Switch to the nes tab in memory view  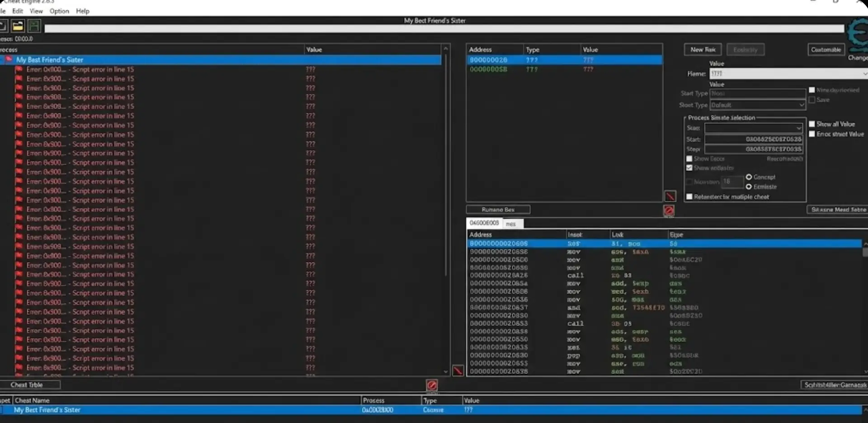(512, 223)
